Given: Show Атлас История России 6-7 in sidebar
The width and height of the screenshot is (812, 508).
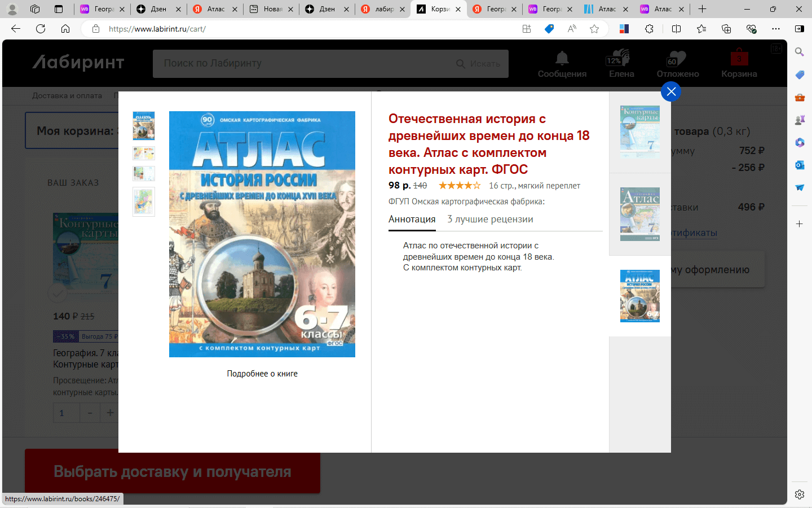Looking at the screenshot, I should [x=640, y=296].
